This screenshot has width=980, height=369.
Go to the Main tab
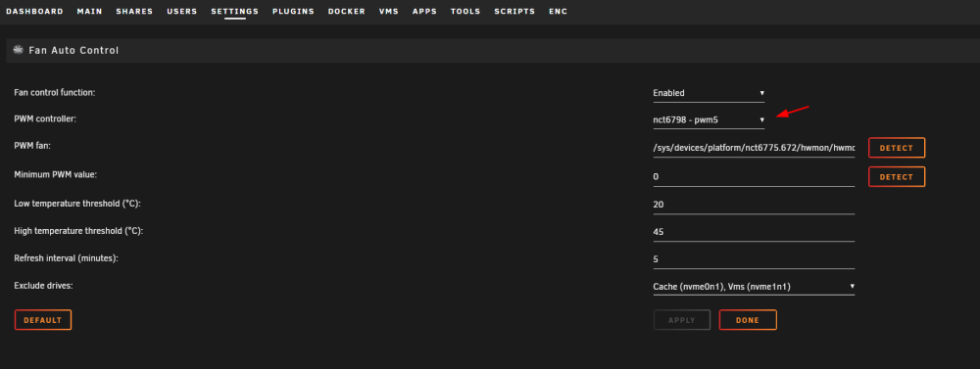coord(89,11)
